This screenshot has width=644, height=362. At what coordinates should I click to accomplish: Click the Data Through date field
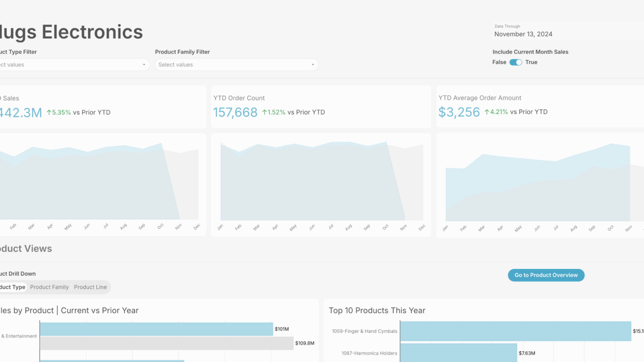568,31
